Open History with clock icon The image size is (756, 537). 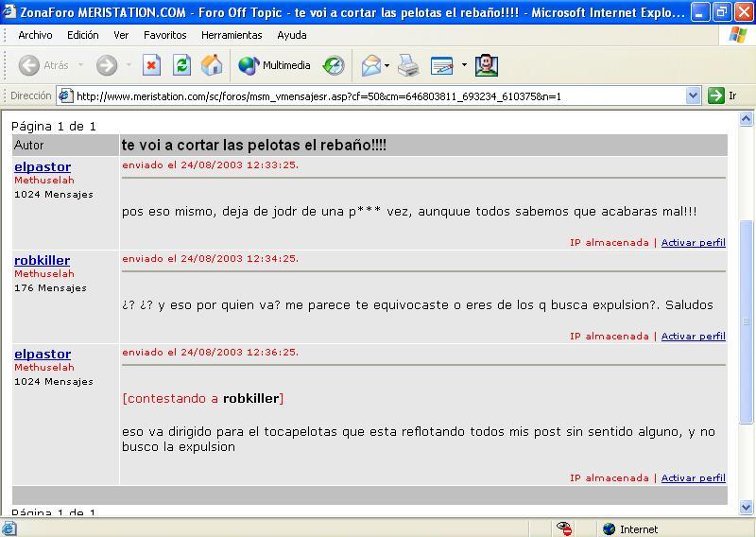click(334, 65)
